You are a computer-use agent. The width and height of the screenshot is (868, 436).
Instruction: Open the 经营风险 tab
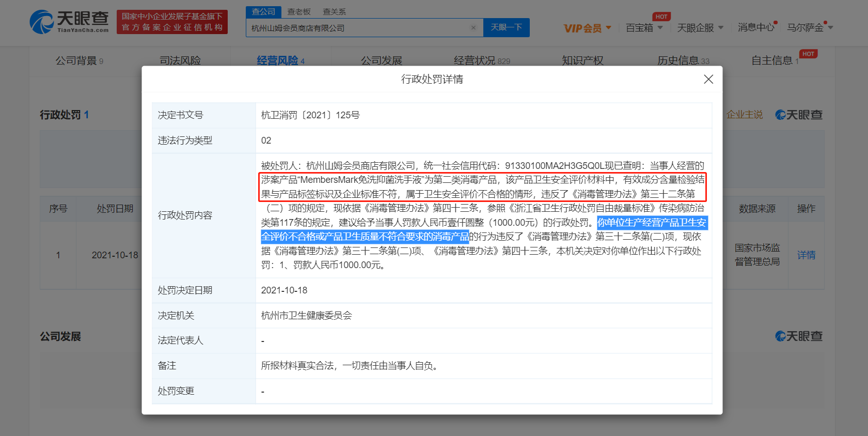[x=281, y=61]
